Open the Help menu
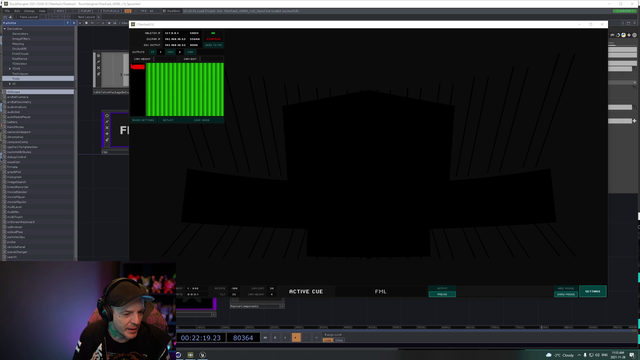 (42, 11)
